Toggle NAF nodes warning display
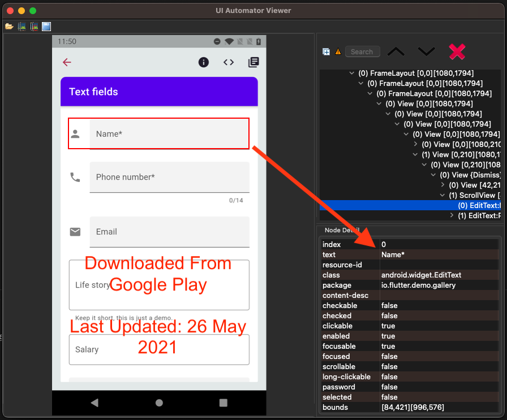This screenshot has width=507, height=420. 338,51
